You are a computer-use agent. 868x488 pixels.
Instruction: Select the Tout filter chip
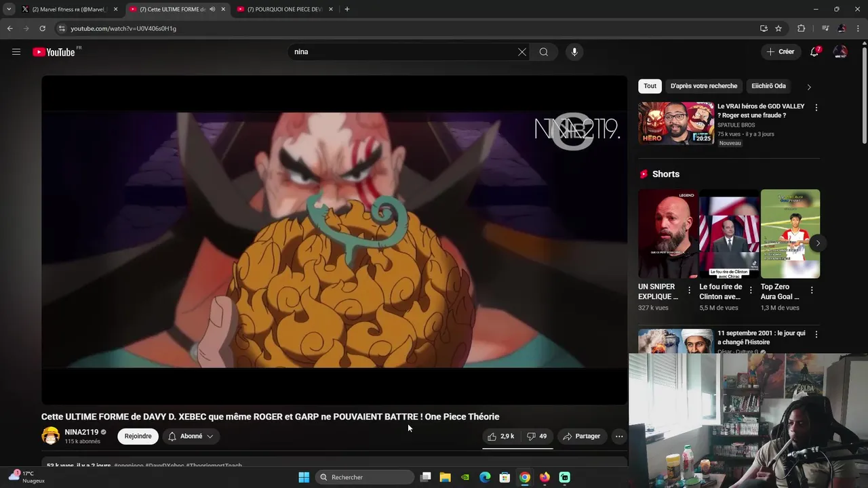pyautogui.click(x=650, y=86)
